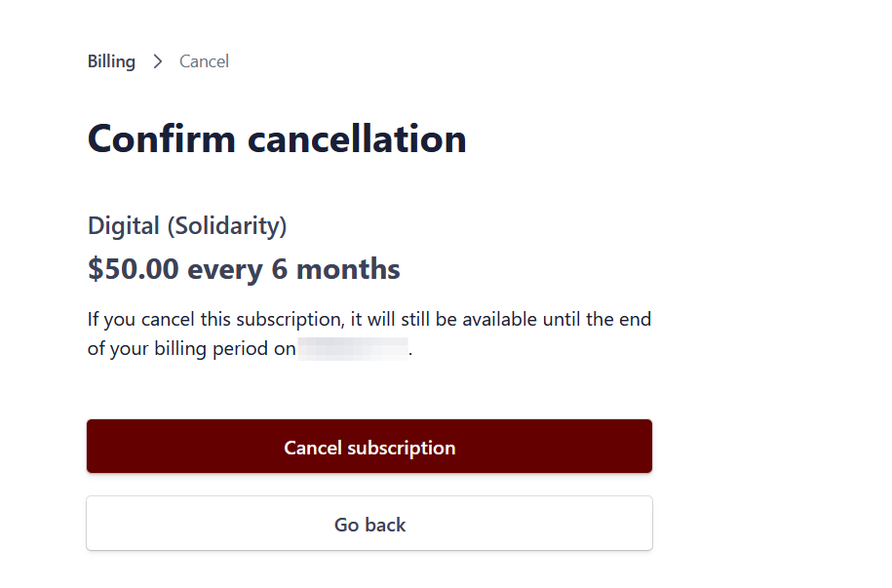Click the Confirm cancellation heading
Screen dimensions: 892x588
coord(277,138)
